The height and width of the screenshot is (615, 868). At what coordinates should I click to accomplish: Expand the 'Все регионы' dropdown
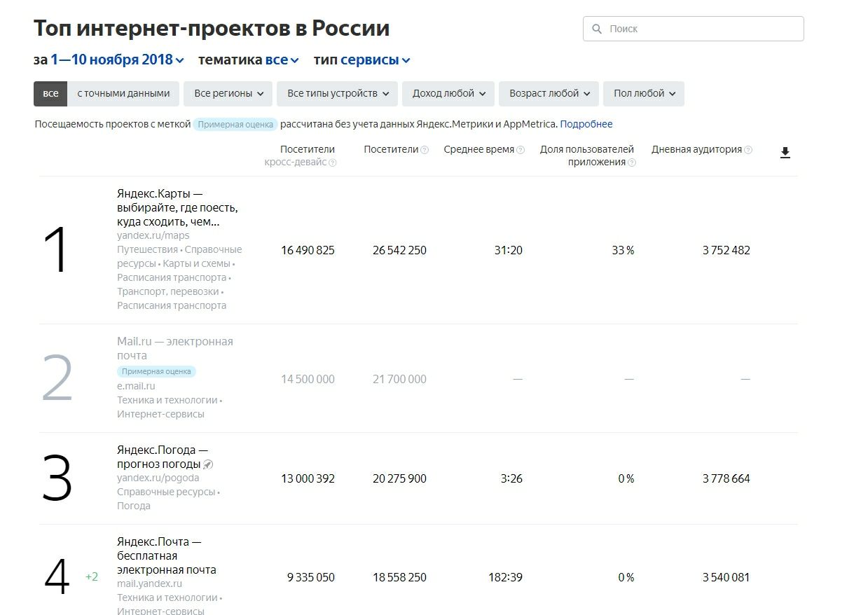(228, 93)
